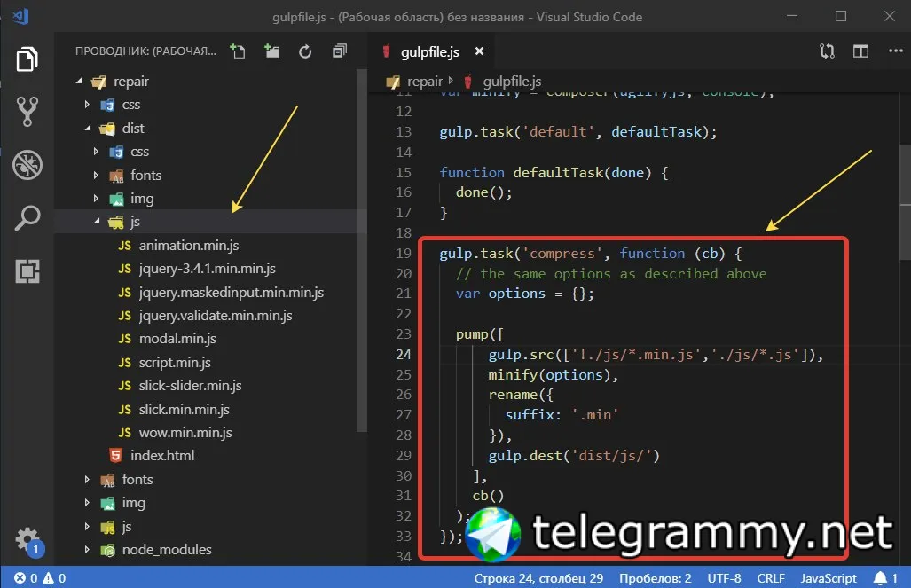Refresh the Explorer tree
This screenshot has width=911, height=588.
coord(305,51)
